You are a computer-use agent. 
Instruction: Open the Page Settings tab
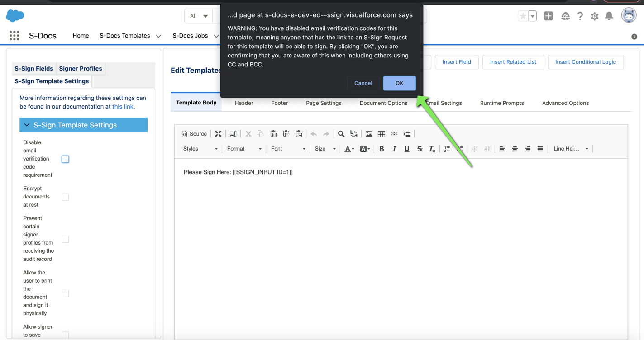(324, 103)
